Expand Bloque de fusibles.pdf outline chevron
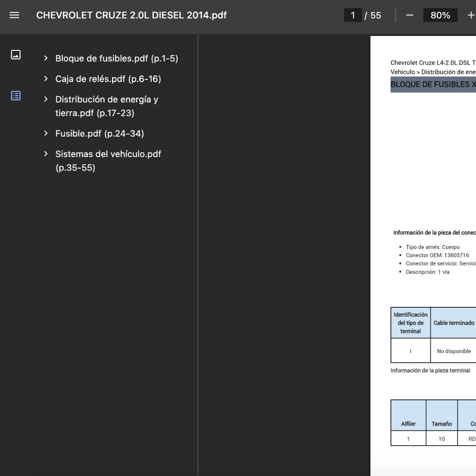476x476 pixels. tap(46, 58)
